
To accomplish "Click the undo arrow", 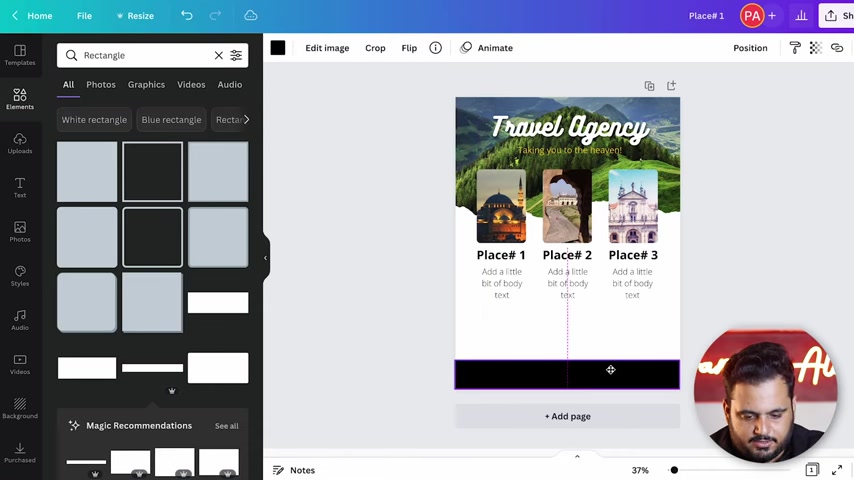I will [187, 15].
